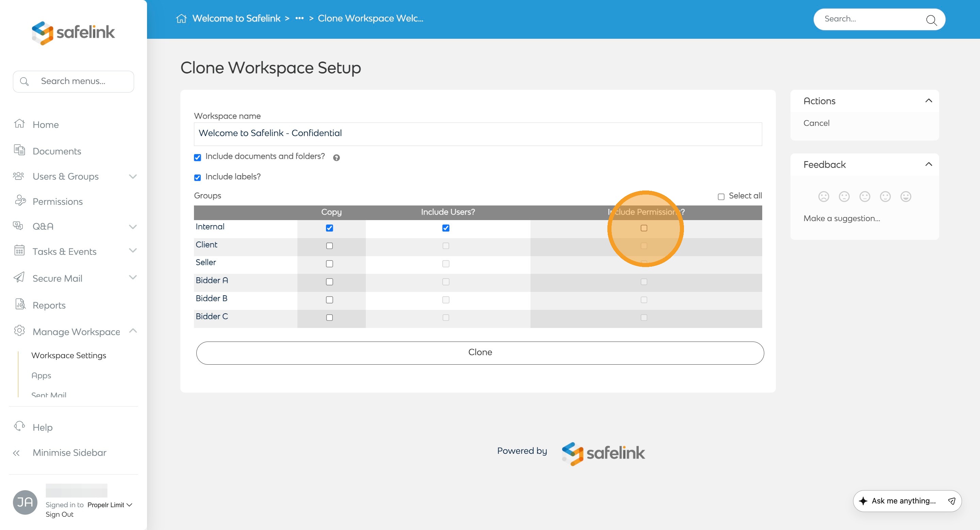Open the Reports sidebar icon

[20, 304]
